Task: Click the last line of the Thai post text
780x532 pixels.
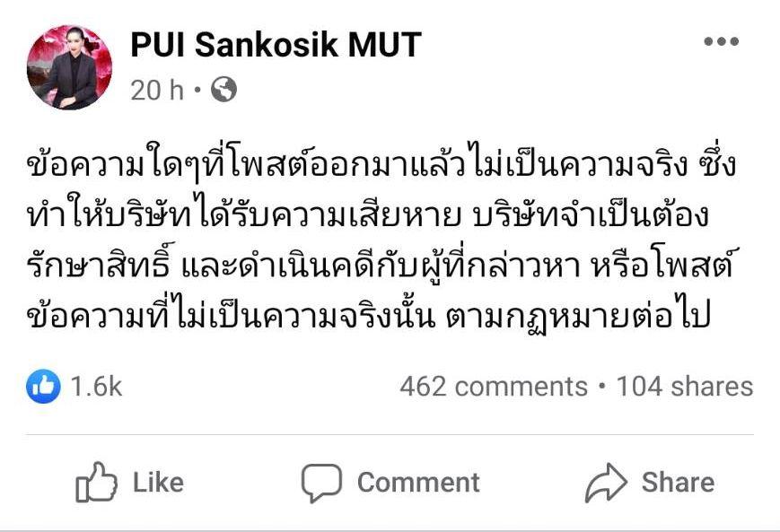Action: point(368,316)
